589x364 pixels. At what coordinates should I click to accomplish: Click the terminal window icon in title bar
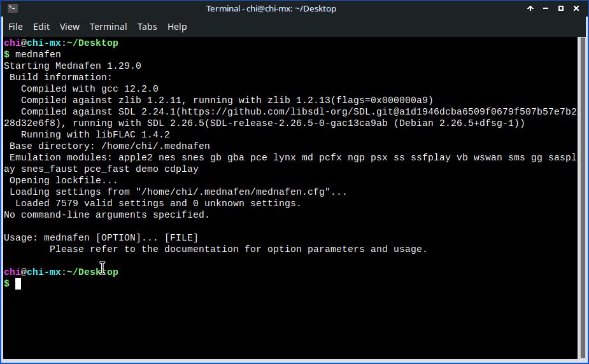[12, 8]
